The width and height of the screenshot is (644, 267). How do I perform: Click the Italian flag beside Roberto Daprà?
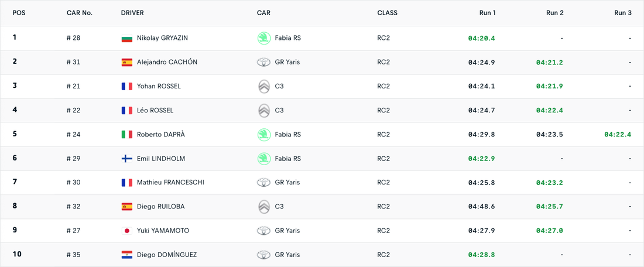(126, 134)
